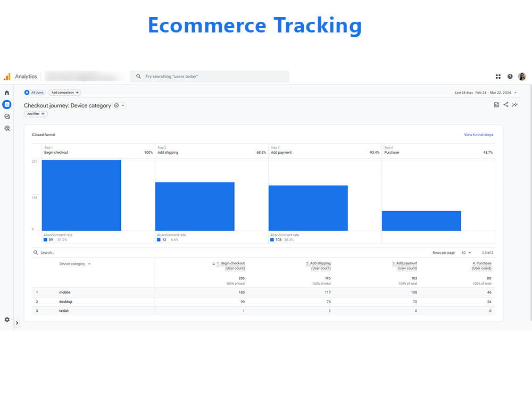Click the Begin checkout funnel bar
The image size is (532, 399).
[81, 195]
